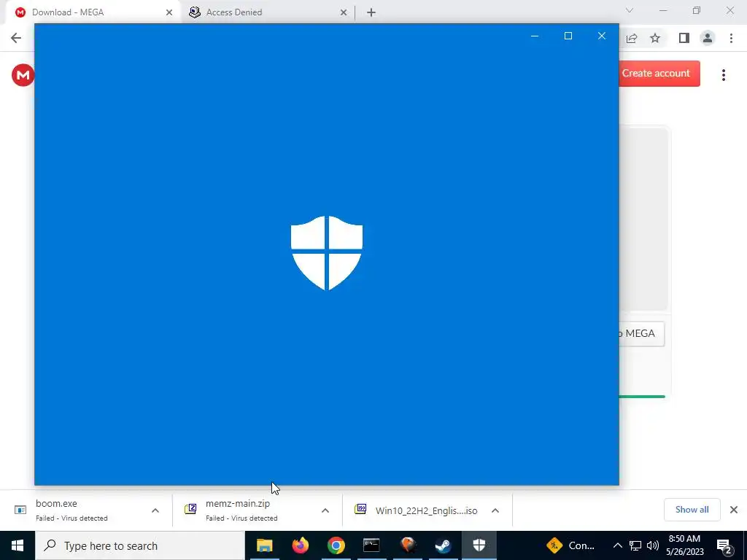Open Firefox from taskbar

(x=300, y=545)
